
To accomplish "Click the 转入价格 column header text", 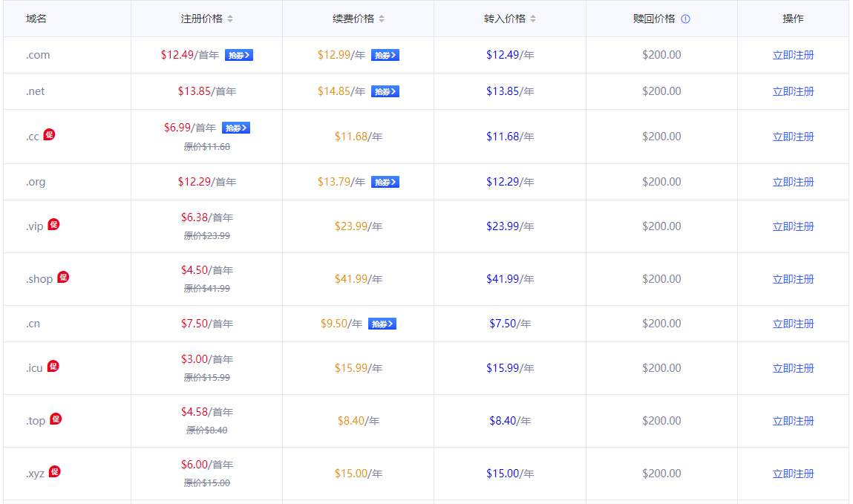I will [505, 19].
